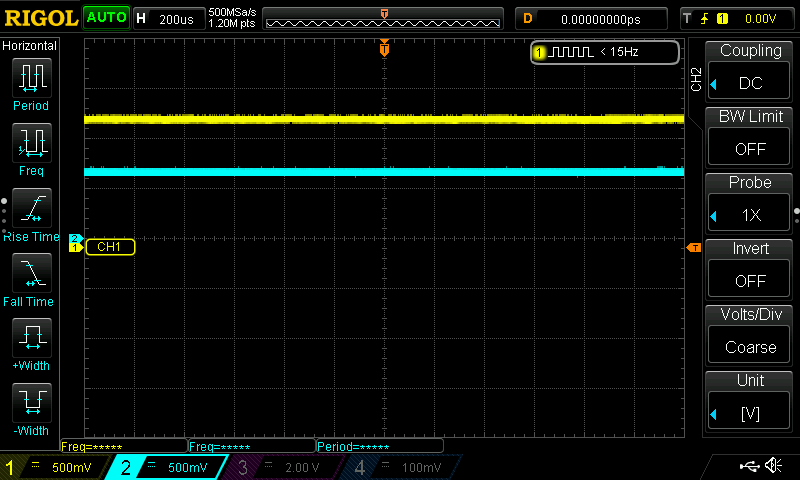Open the Coupling DC dropdown
Screen dimensions: 800x480
tap(751, 72)
